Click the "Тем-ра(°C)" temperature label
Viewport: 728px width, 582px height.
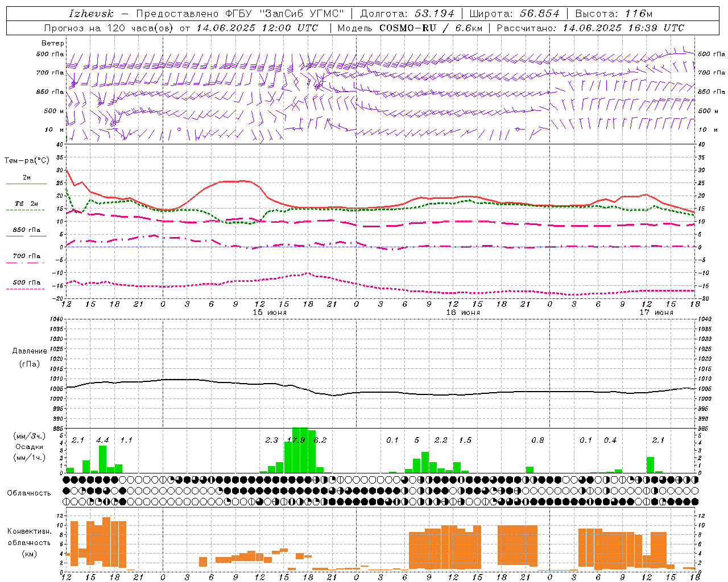(27, 161)
